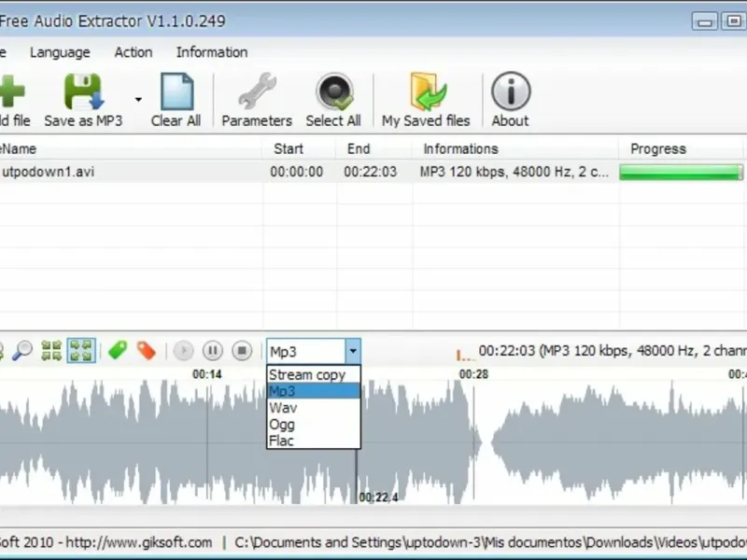Image resolution: width=747 pixels, height=560 pixels.
Task: Pause playback with the pause button
Action: (213, 351)
